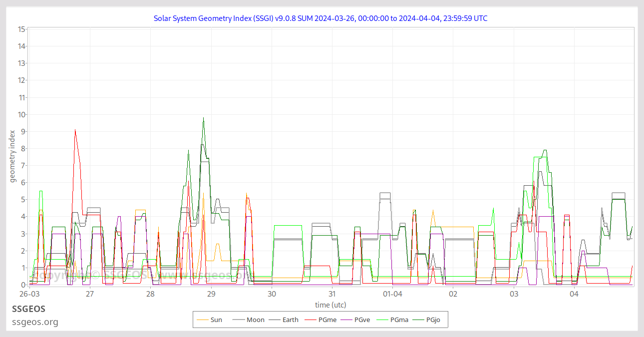Toggle the Earth series legend entry
Image resolution: width=644 pixels, height=337 pixels.
coord(290,320)
